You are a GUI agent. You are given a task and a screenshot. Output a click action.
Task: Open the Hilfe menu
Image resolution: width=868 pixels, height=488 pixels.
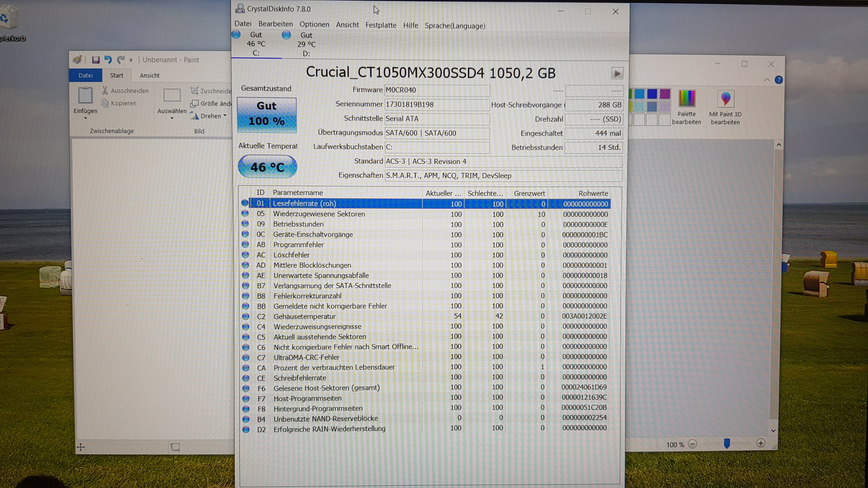click(x=410, y=26)
